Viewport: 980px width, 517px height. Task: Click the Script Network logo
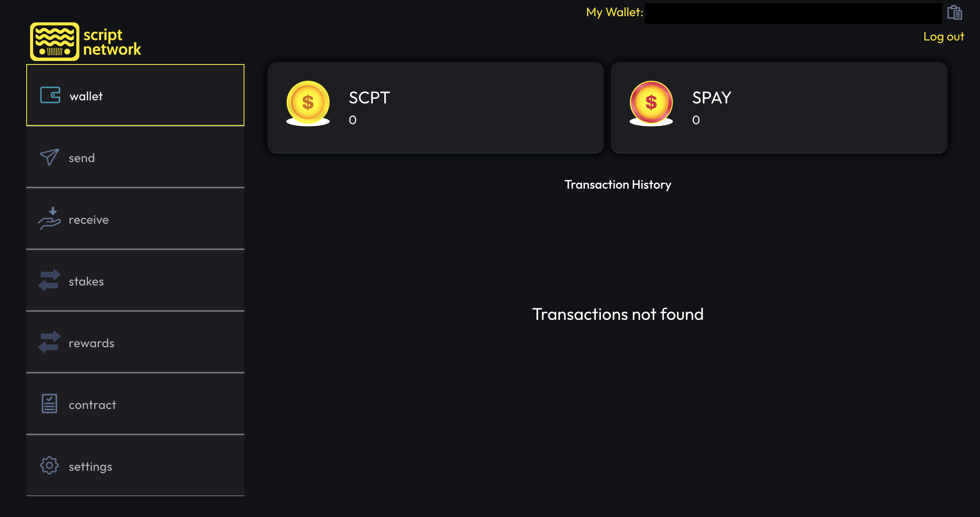click(x=86, y=42)
